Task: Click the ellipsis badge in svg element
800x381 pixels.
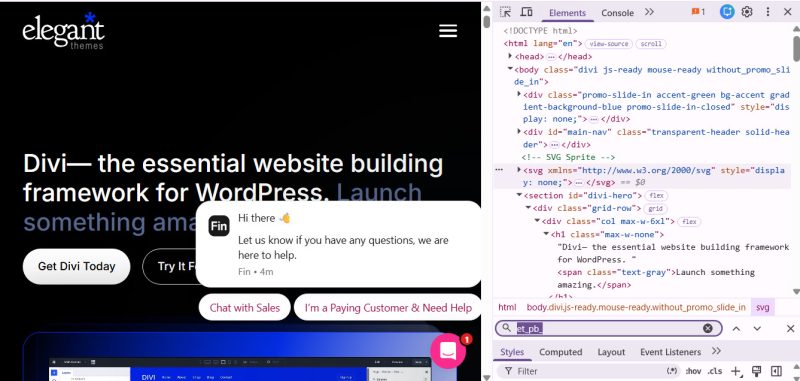Action: 579,183
